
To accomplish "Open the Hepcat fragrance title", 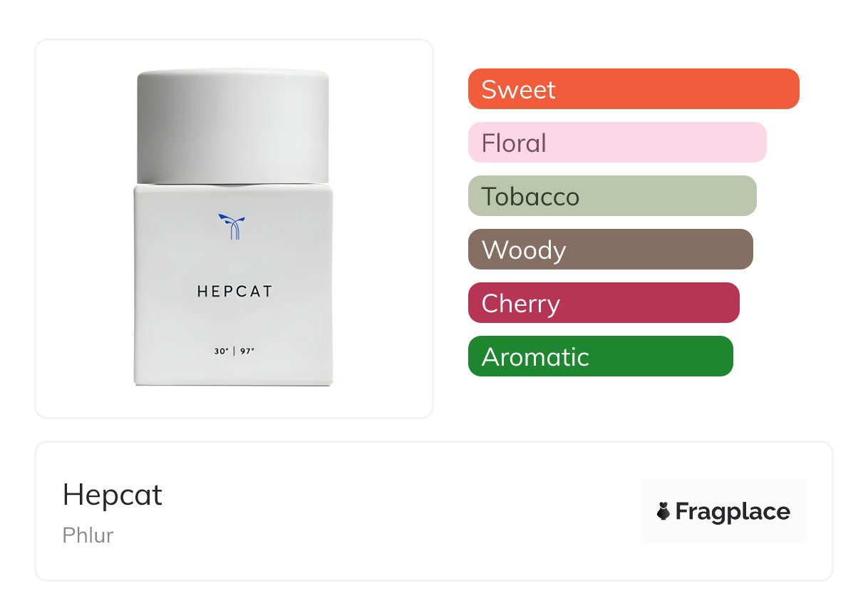I will click(x=113, y=495).
